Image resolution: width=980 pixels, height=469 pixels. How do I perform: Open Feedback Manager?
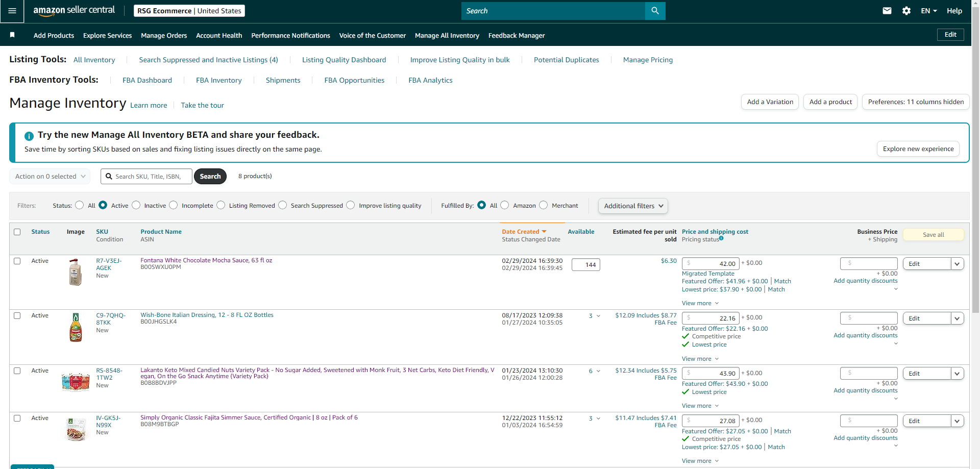click(517, 35)
